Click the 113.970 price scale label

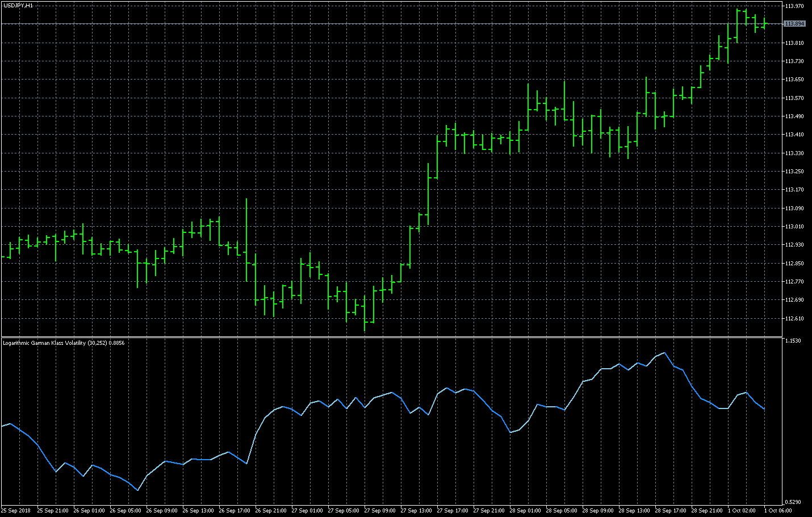tap(794, 6)
